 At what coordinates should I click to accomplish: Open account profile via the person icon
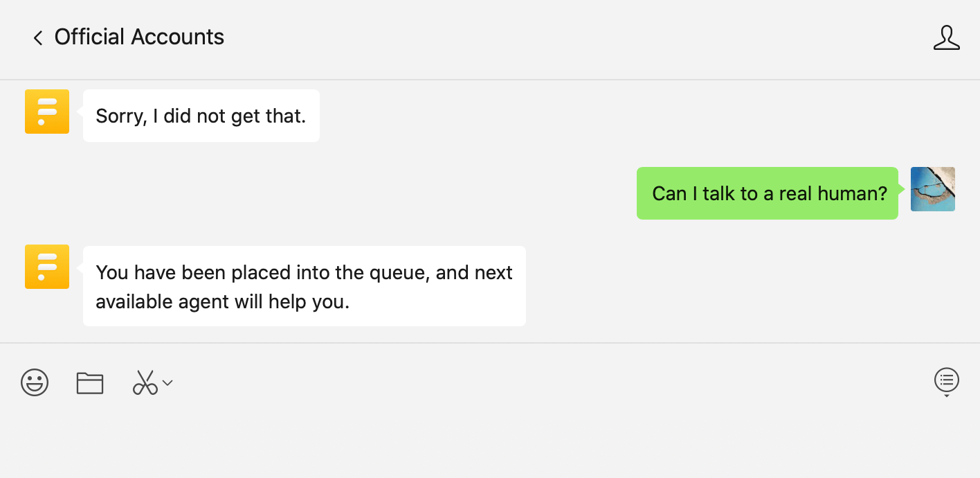[946, 37]
